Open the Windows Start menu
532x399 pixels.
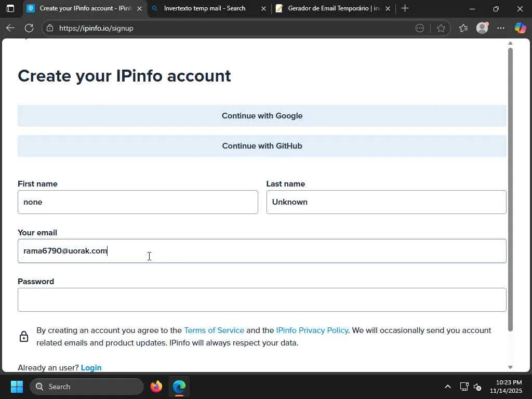[x=17, y=387]
